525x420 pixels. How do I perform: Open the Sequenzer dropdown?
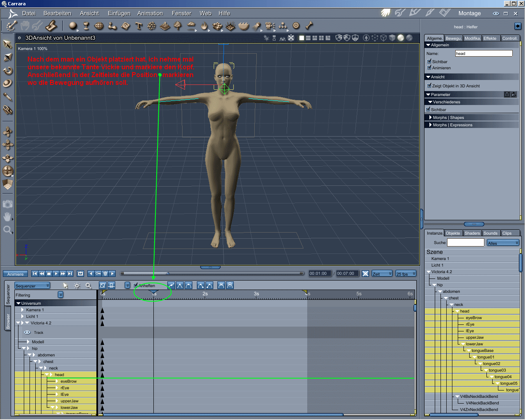(x=32, y=286)
